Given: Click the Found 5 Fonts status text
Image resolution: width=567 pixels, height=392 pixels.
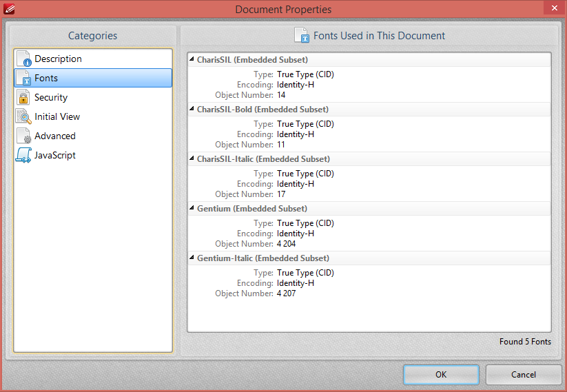Looking at the screenshot, I should tap(525, 342).
